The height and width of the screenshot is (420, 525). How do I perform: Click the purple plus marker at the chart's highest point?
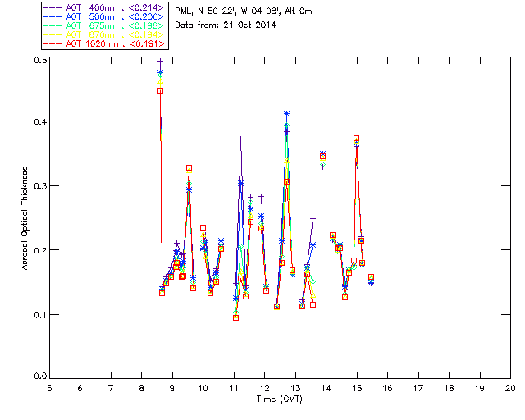click(161, 61)
